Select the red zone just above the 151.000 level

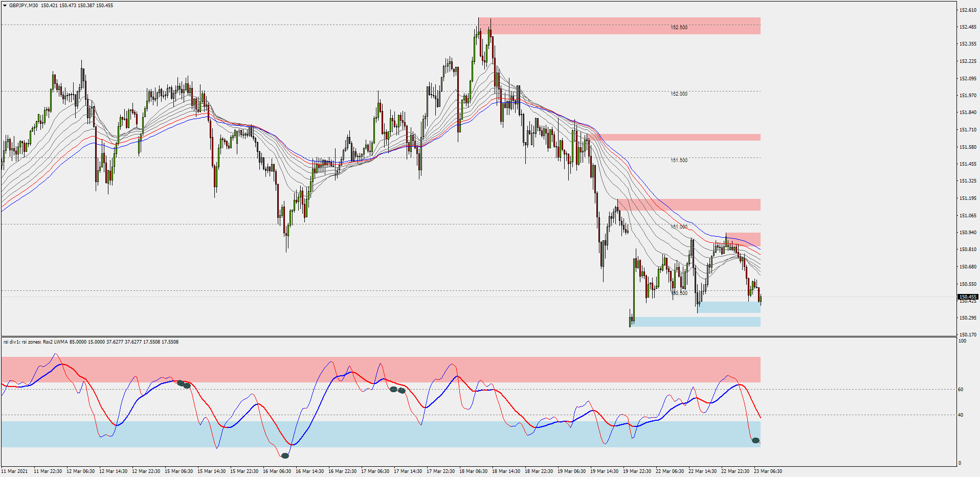click(689, 205)
